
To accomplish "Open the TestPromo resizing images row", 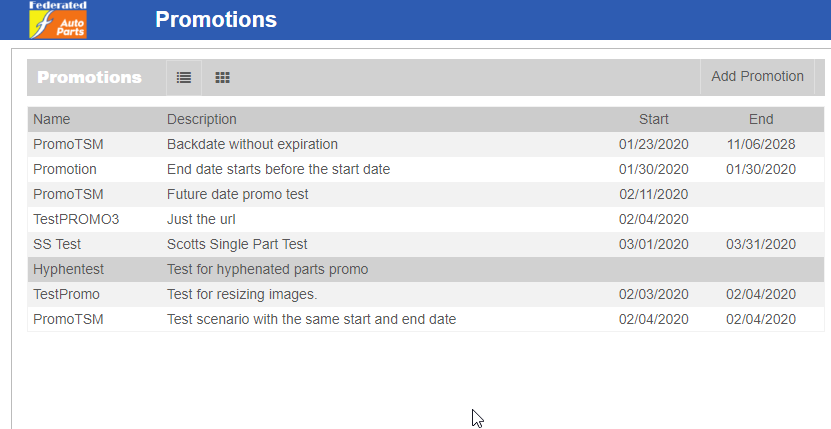I will (x=66, y=294).
